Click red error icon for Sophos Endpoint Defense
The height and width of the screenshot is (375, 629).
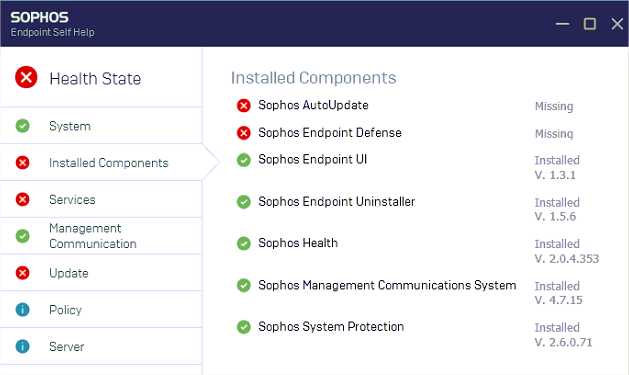(x=243, y=133)
